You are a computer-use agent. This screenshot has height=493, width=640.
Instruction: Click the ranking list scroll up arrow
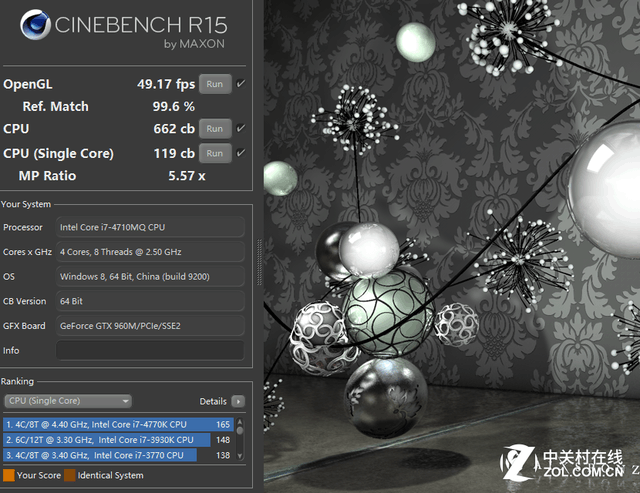pos(240,422)
